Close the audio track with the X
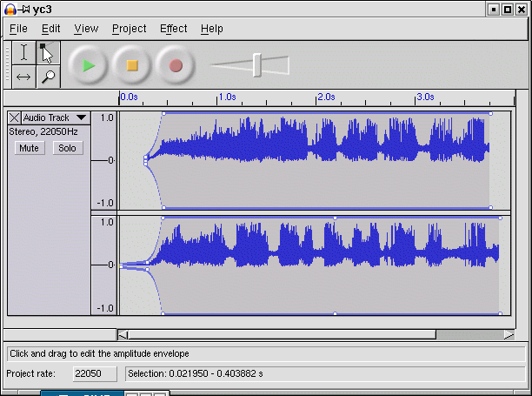 tap(15, 117)
